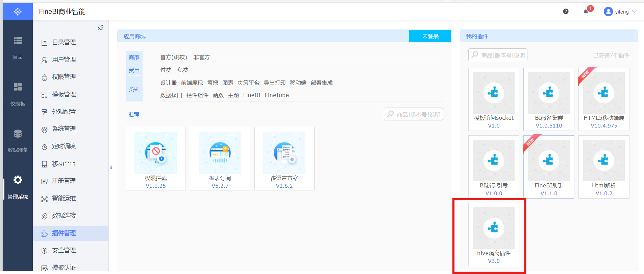Filter by 非官方 vendor
644x274 pixels.
coord(201,57)
